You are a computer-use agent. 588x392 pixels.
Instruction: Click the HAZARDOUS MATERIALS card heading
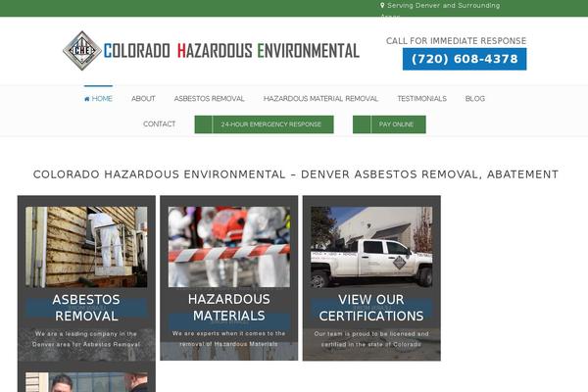click(229, 308)
